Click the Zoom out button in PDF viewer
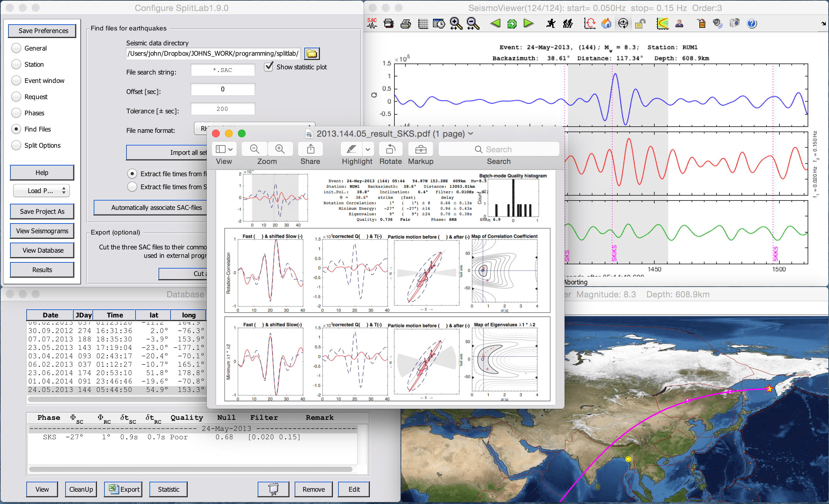The width and height of the screenshot is (829, 504). [255, 149]
